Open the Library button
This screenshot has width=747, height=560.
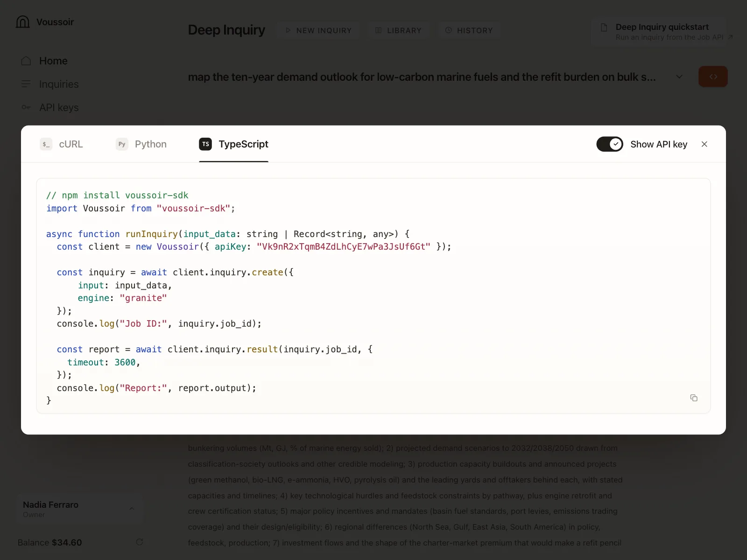tap(398, 30)
